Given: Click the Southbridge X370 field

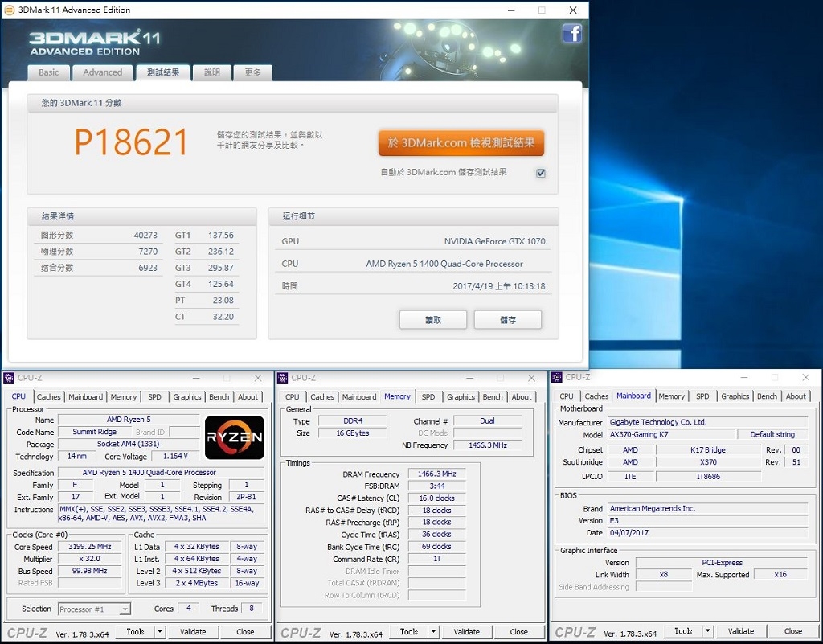Looking at the screenshot, I should 708,462.
